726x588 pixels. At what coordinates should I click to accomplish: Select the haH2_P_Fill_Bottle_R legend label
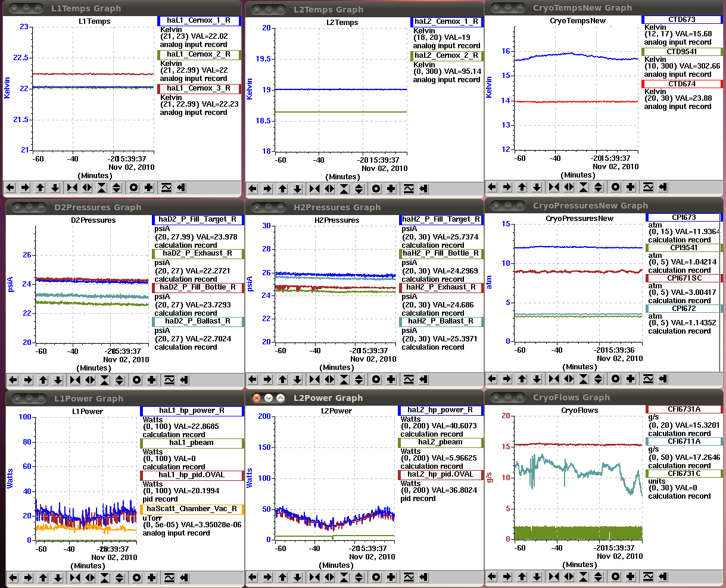click(441, 253)
